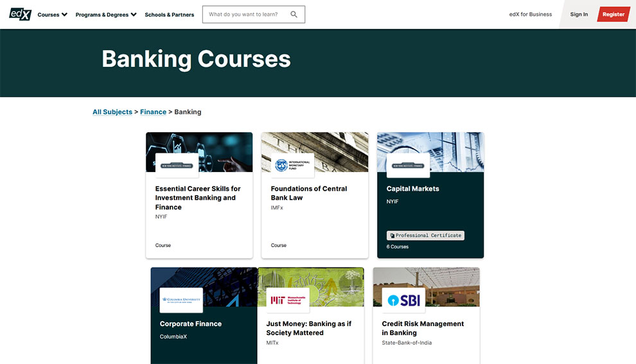Screen dimensions: 636x364
Task: Click the Banking breadcrumb text
Action: pos(188,112)
